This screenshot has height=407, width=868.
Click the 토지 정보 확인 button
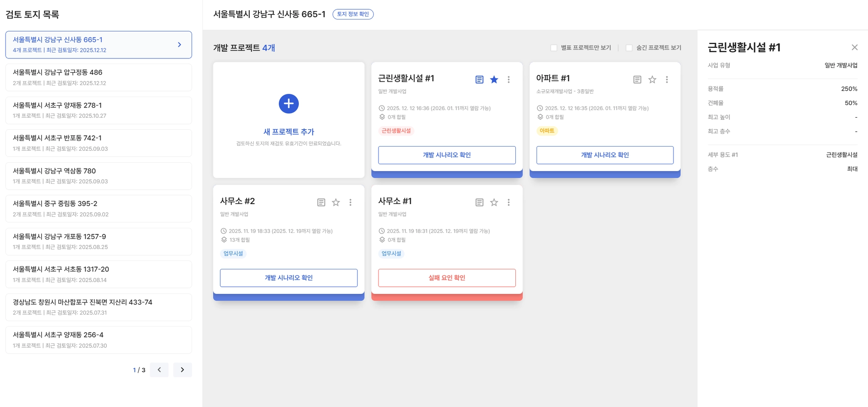(353, 14)
